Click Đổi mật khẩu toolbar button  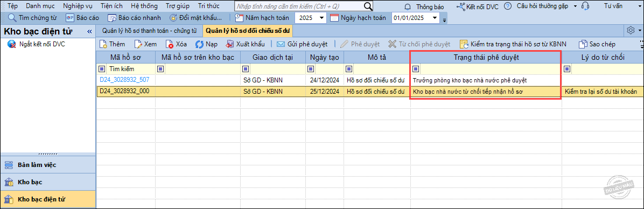pyautogui.click(x=195, y=18)
